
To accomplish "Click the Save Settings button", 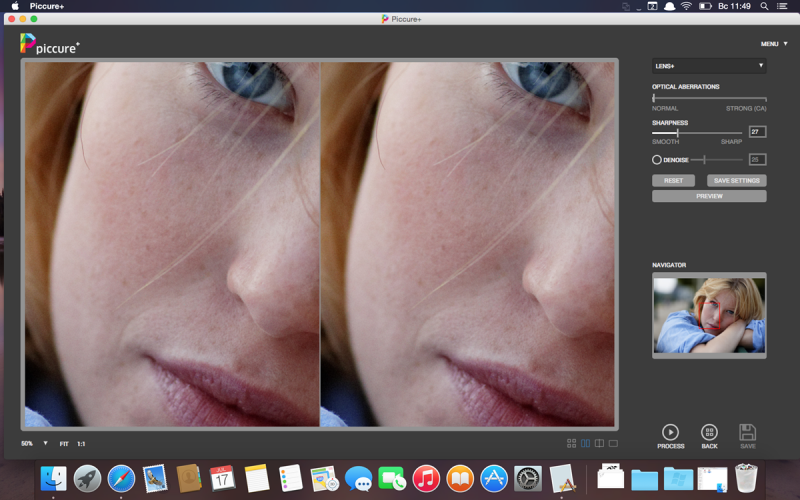I will 737,181.
